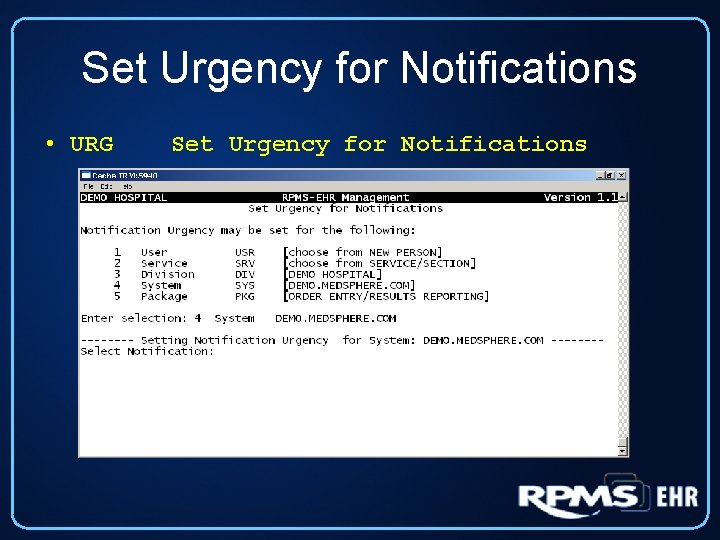This screenshot has width=720, height=540.
Task: Click 'Setting Notification Urgency for System' line
Action: click(342, 341)
